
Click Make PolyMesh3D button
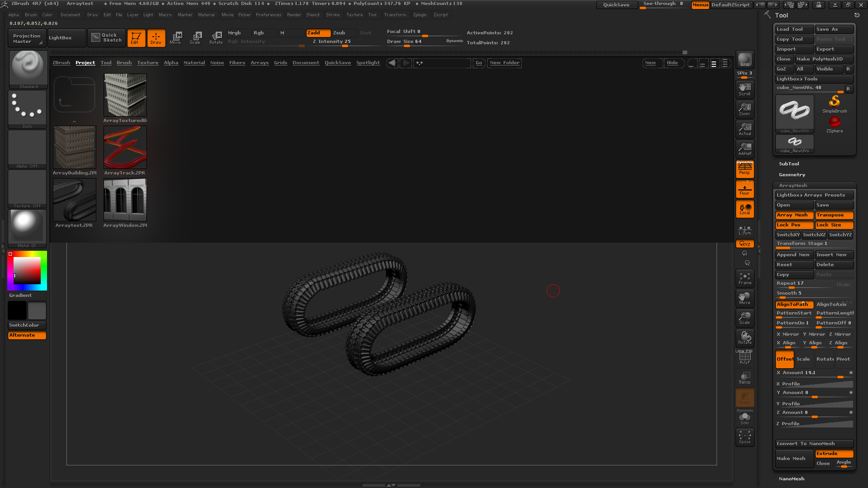point(824,59)
